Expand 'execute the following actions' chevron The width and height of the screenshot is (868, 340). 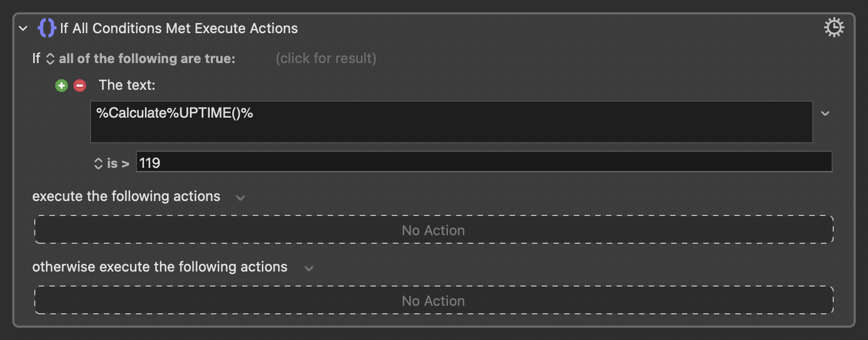point(240,198)
